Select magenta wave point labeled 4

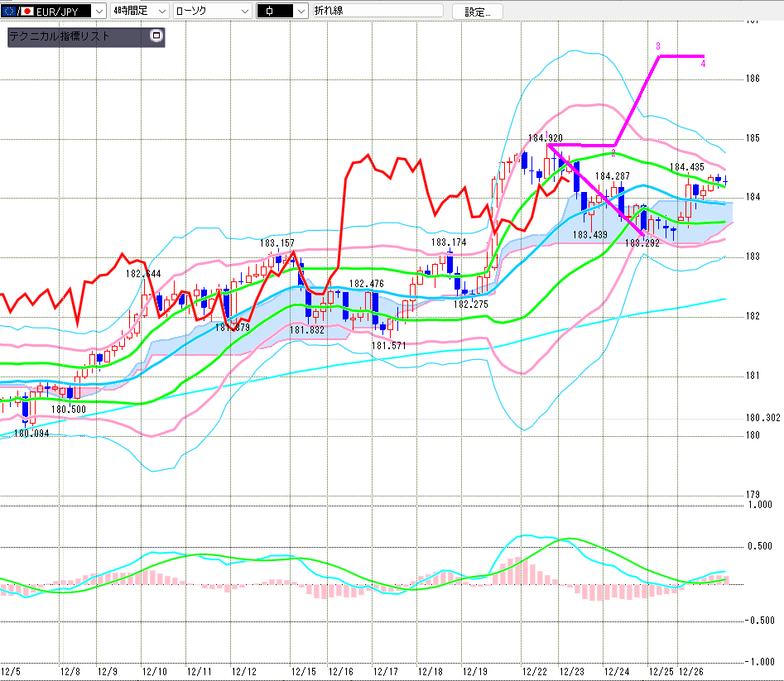click(703, 63)
